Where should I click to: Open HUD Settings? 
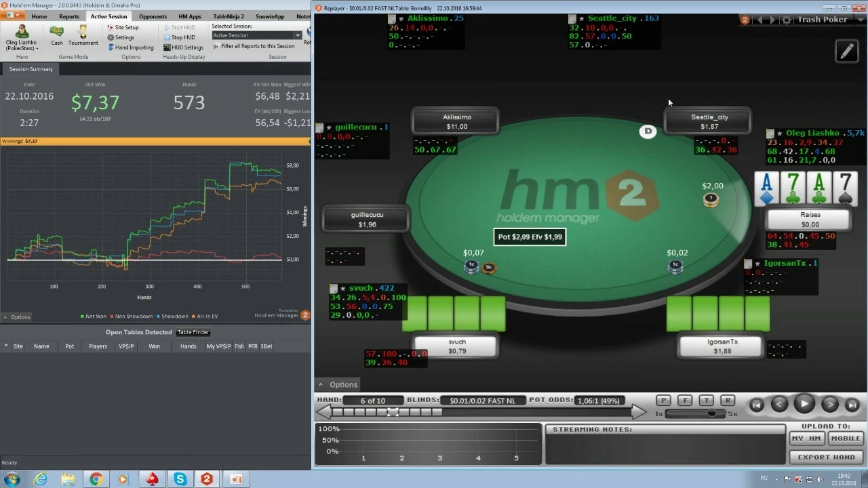click(x=183, y=47)
